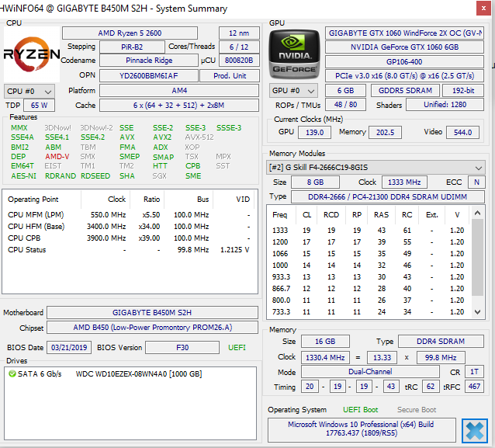Click the Pinnacle Ridge codename field

[149, 61]
